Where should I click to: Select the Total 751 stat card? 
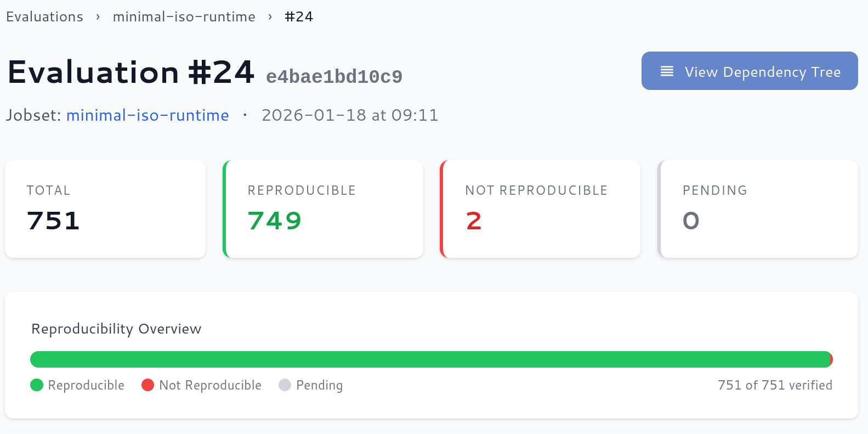105,209
